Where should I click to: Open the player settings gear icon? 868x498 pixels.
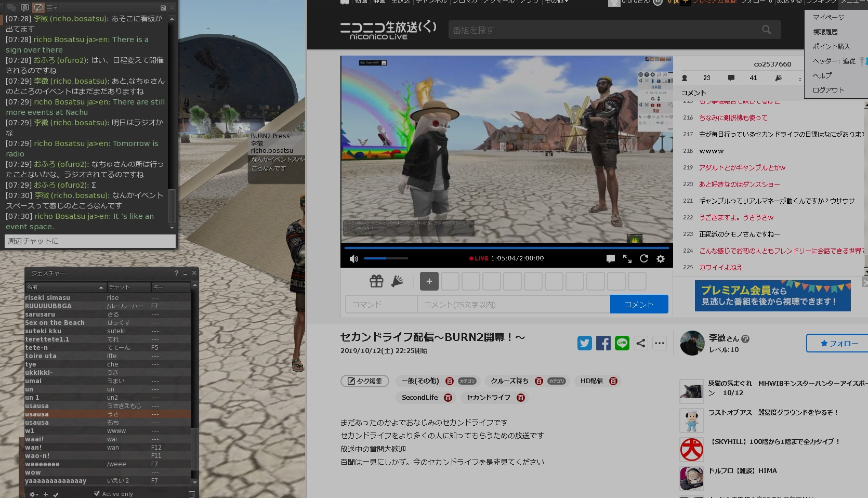pos(661,258)
